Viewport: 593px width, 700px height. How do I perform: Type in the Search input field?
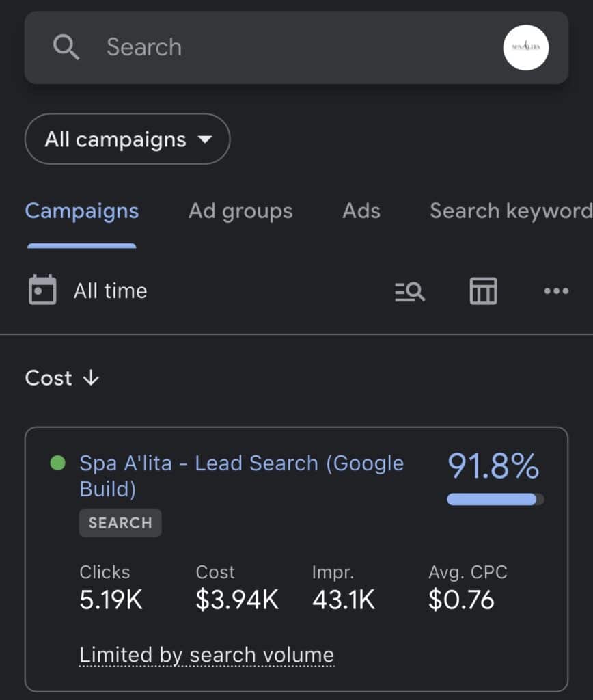(x=294, y=47)
